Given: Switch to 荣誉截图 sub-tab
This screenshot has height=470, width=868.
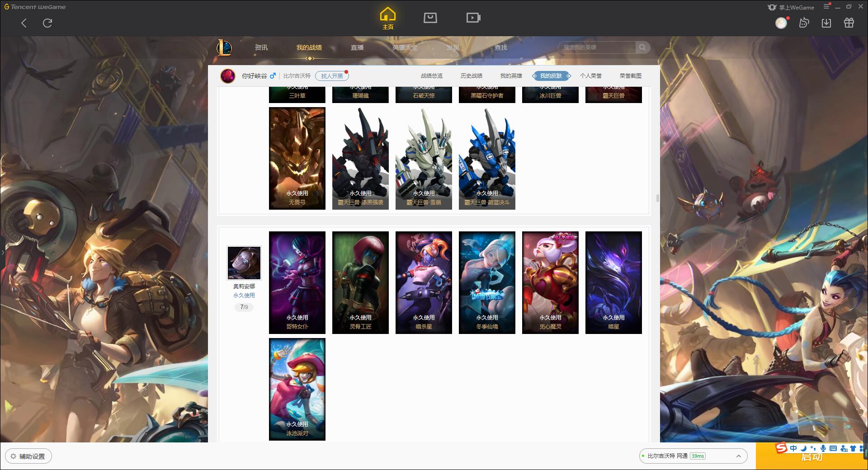Looking at the screenshot, I should pos(631,76).
